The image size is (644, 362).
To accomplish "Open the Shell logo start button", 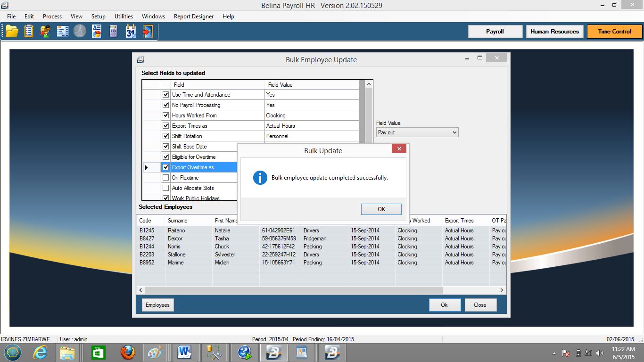I will pos(13,352).
